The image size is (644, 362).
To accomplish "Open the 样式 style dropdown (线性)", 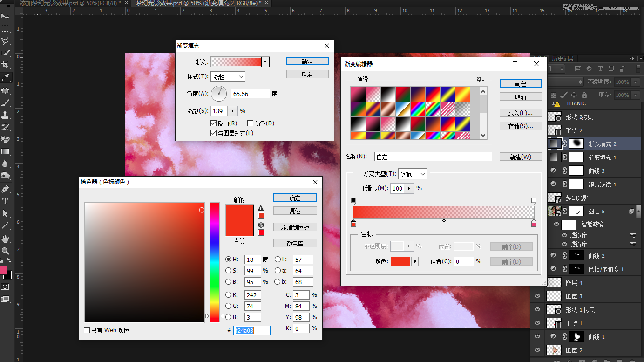I will (228, 77).
